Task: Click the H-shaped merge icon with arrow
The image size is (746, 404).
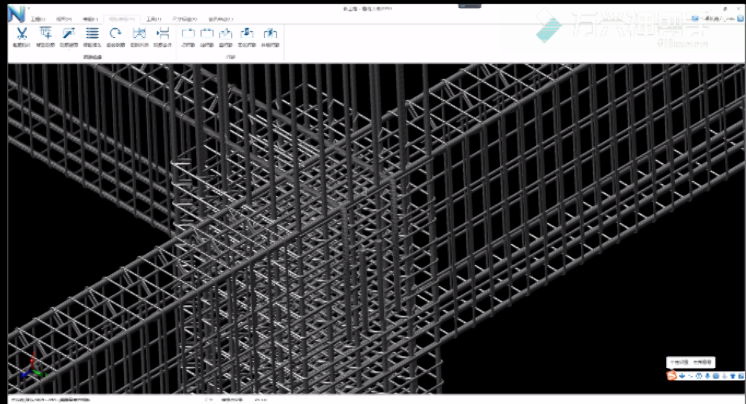Action: pyautogui.click(x=163, y=34)
